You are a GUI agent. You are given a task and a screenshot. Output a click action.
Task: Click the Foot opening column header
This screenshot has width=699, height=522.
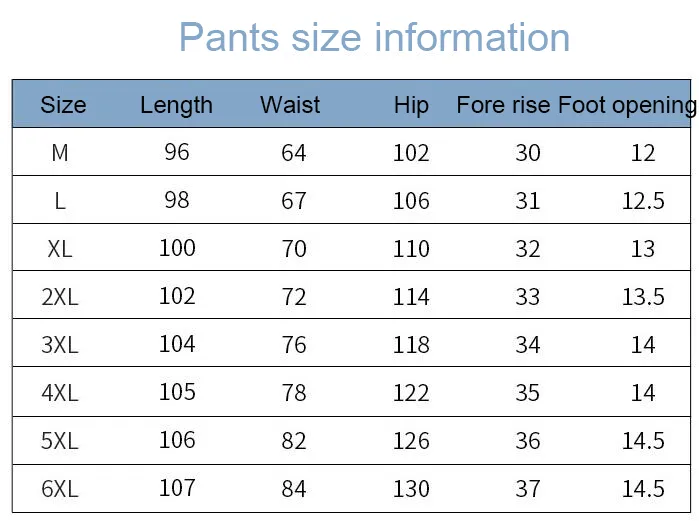click(x=627, y=105)
